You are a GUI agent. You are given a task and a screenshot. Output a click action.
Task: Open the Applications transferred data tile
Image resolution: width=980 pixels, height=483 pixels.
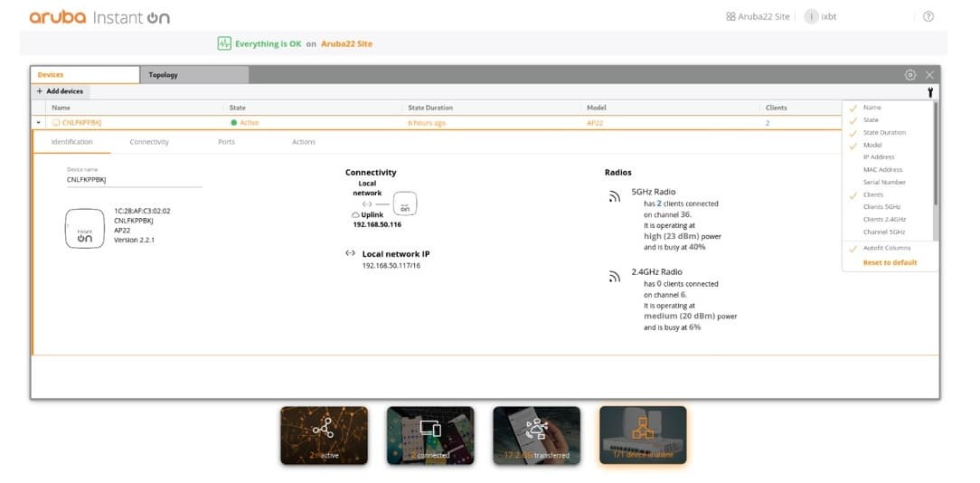point(536,435)
